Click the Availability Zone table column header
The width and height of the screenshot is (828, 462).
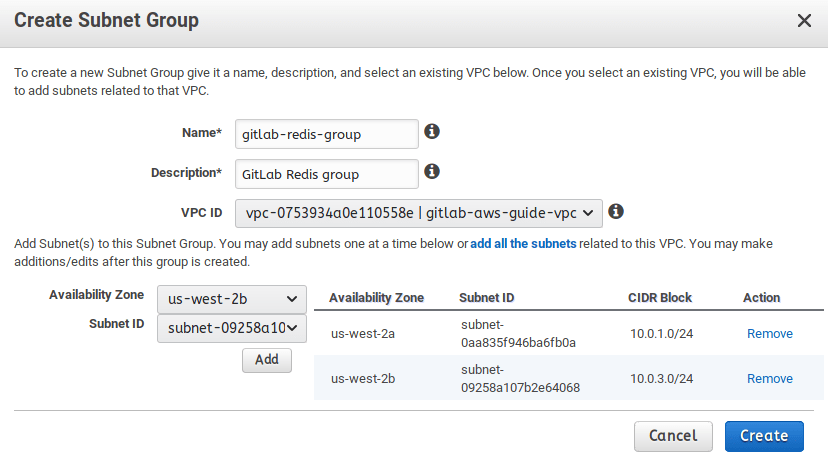(x=376, y=298)
